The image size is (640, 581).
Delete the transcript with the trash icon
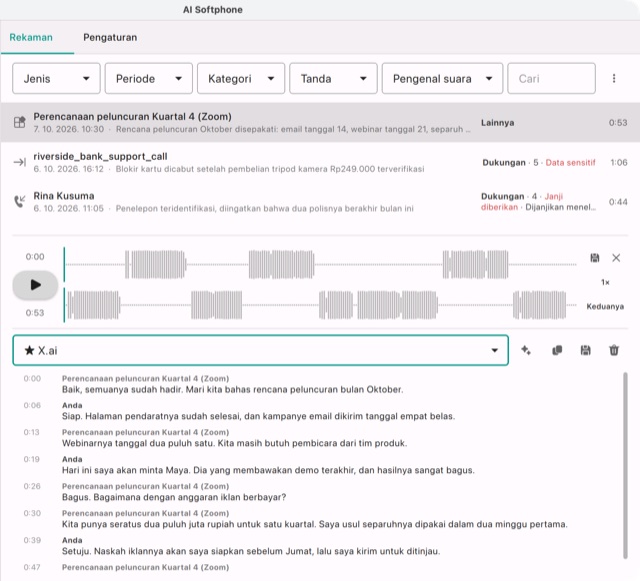[x=614, y=350]
